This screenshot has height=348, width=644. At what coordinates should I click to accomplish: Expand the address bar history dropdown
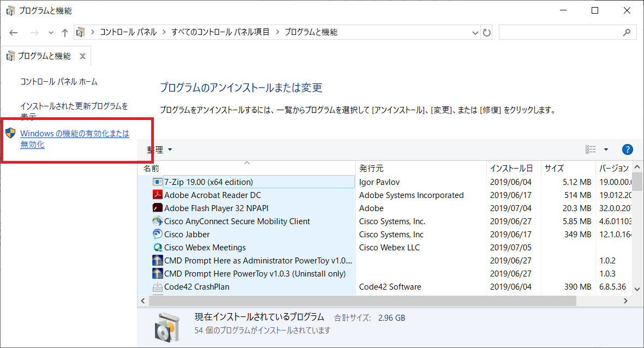coord(475,32)
